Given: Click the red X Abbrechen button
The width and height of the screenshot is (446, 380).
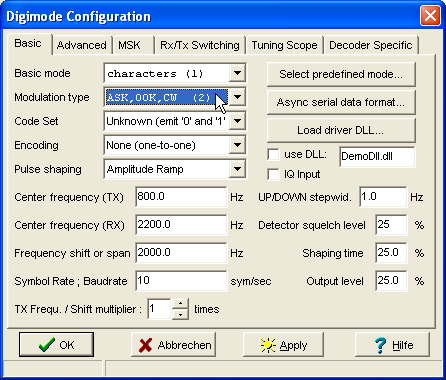Looking at the screenshot, I should point(173,344).
